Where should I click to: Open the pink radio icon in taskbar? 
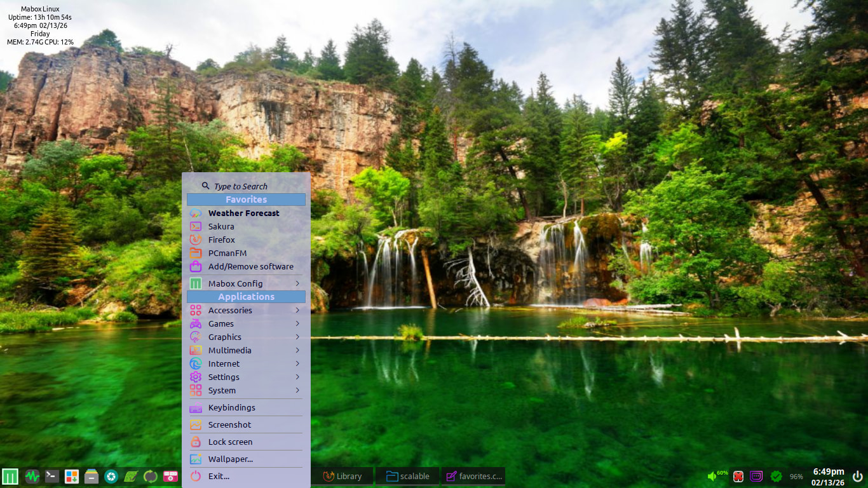[x=170, y=476]
